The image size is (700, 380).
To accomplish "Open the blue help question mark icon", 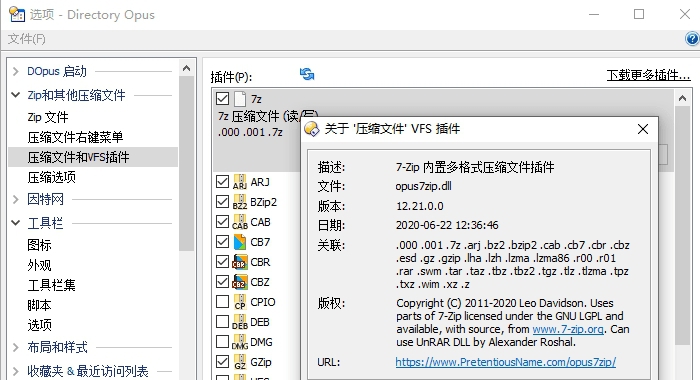I will (692, 39).
